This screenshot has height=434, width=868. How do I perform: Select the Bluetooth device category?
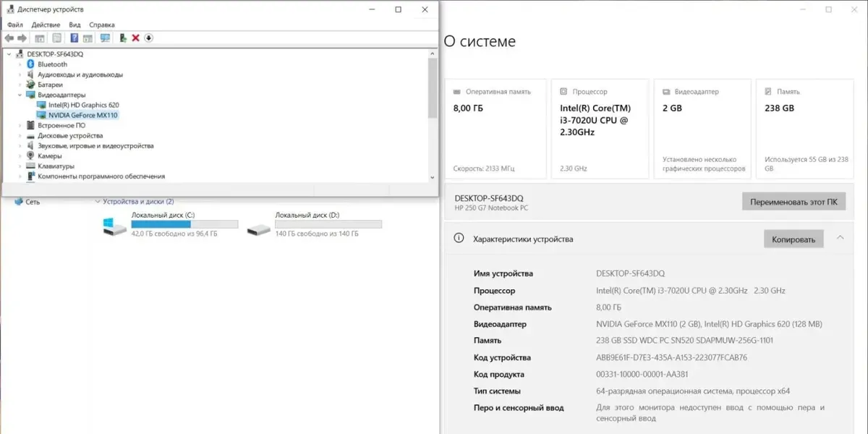click(x=52, y=64)
